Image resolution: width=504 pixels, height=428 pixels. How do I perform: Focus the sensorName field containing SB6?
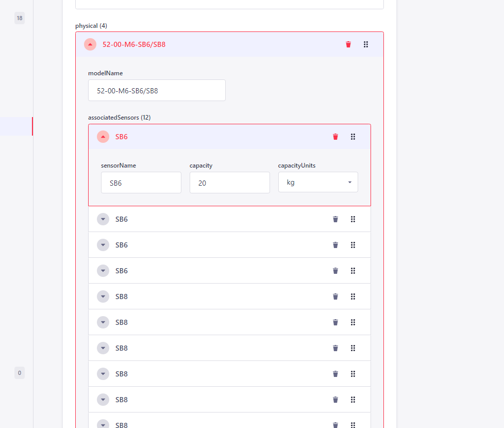point(141,183)
